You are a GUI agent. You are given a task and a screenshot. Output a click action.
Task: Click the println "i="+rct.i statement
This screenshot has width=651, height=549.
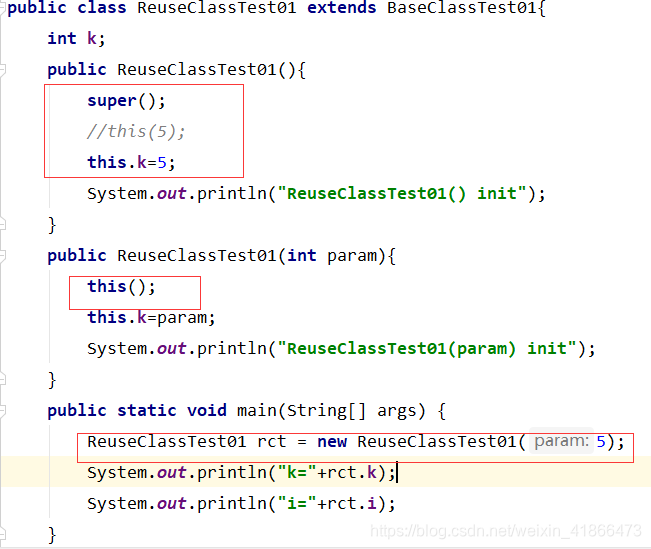pos(241,503)
